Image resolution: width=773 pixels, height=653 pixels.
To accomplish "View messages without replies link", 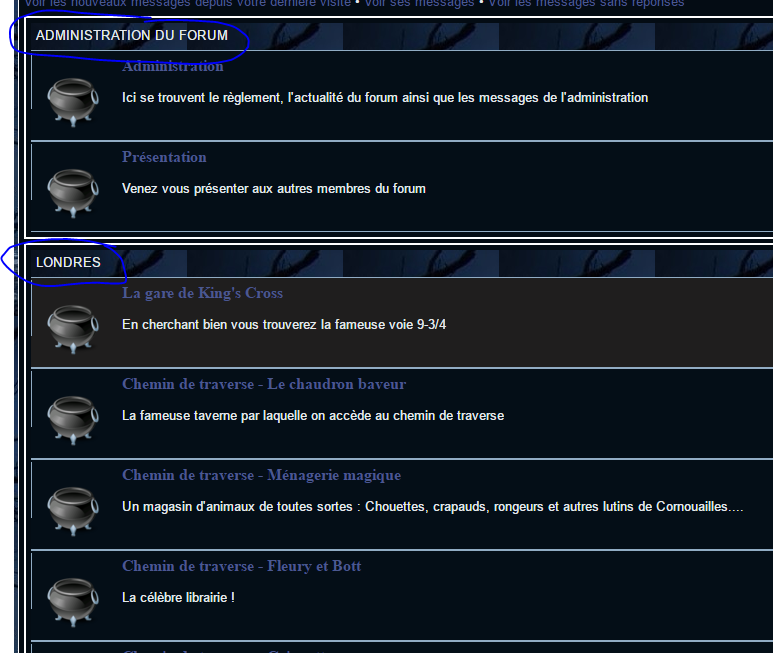I will click(x=586, y=3).
